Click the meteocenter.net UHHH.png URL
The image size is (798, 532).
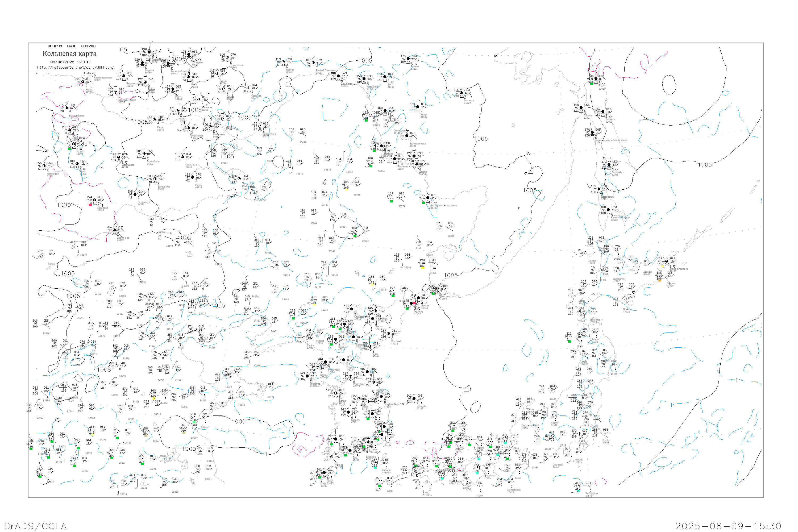[x=75, y=68]
